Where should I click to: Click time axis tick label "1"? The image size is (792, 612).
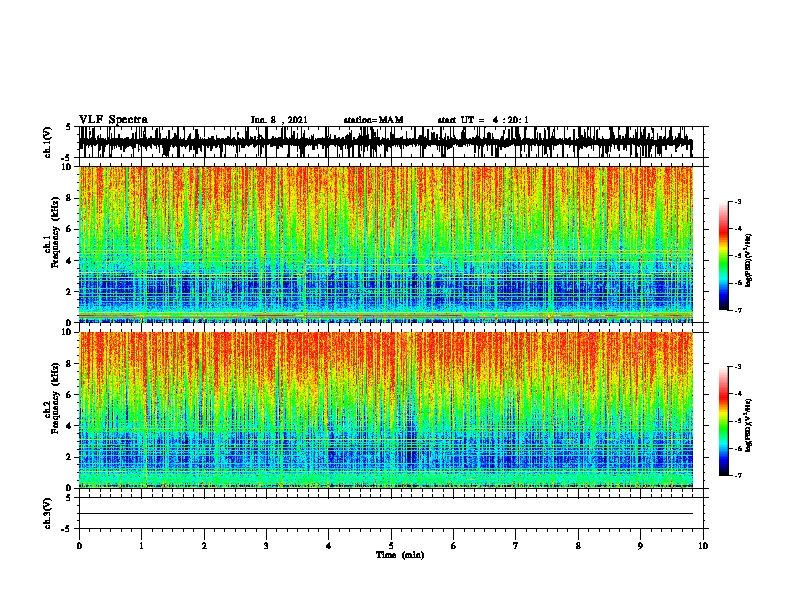[x=141, y=546]
